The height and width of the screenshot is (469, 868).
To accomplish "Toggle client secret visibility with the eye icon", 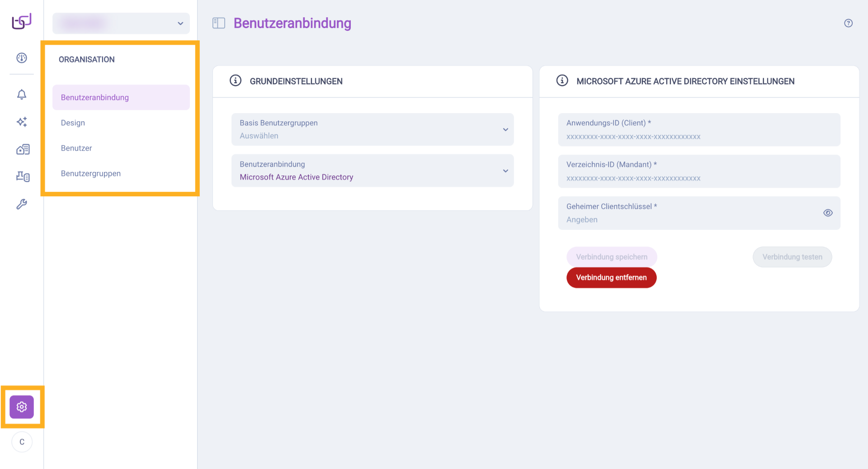I will 828,213.
